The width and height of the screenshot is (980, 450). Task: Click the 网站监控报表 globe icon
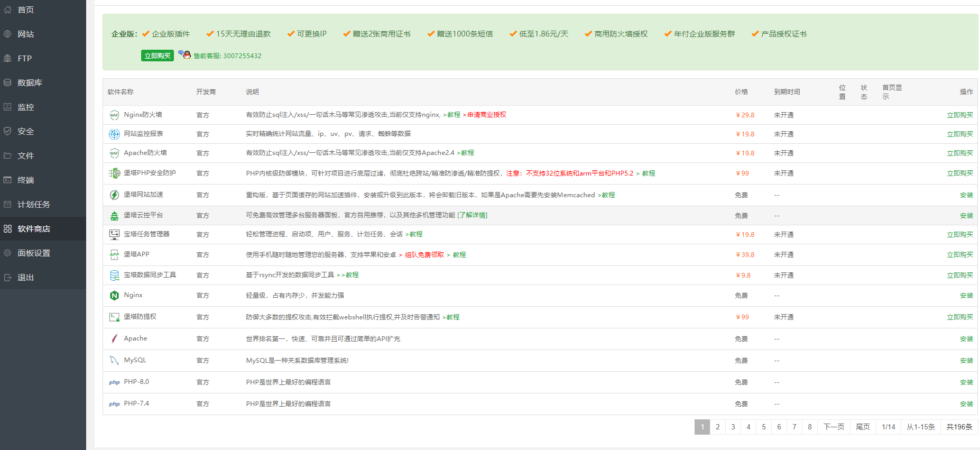click(x=114, y=134)
